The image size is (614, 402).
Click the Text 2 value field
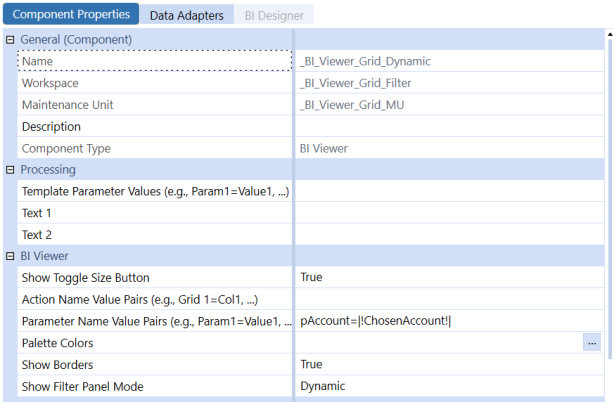[450, 235]
